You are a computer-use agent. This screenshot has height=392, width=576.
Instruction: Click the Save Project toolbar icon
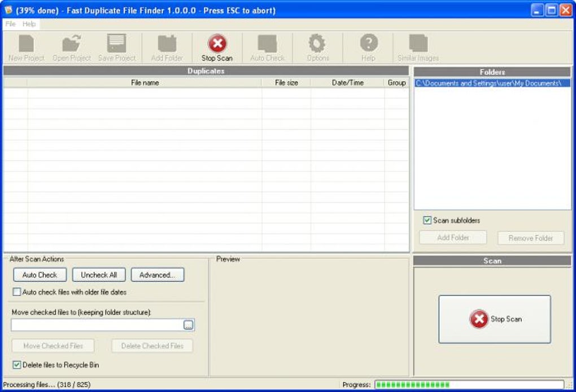(x=117, y=48)
